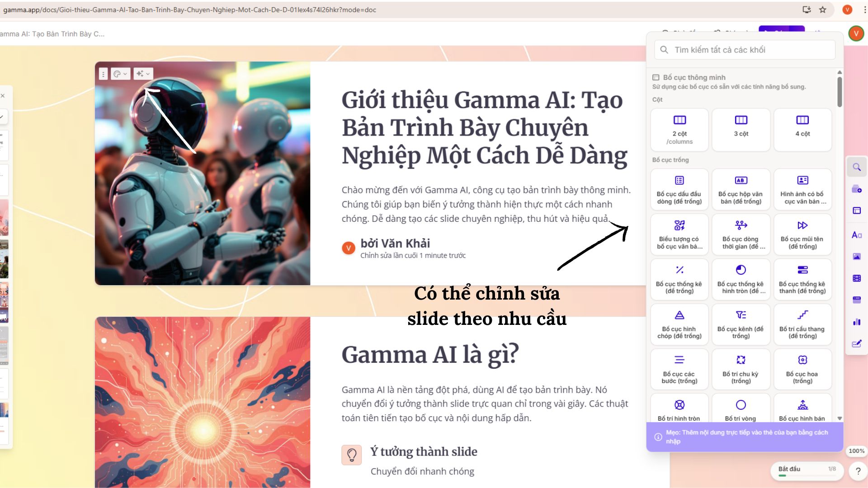The height and width of the screenshot is (488, 868).
Task: Click the Bắt đầu 1/8 progress bar
Action: point(807,471)
